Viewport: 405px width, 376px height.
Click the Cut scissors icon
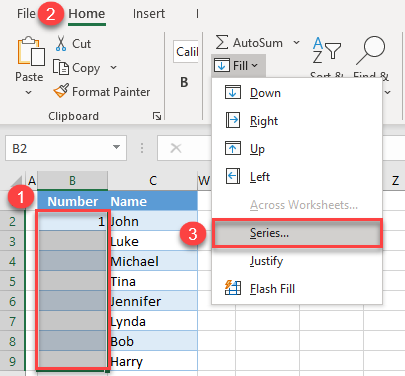(61, 43)
